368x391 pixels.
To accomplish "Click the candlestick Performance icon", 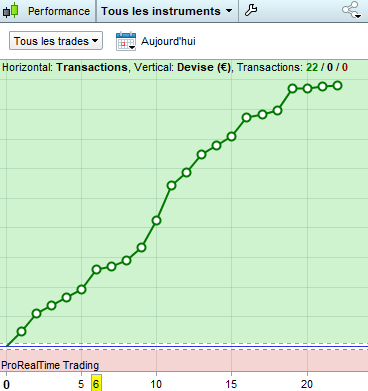I will point(10,10).
